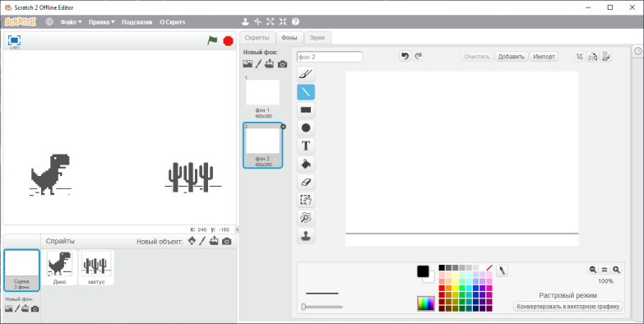This screenshot has height=324, width=644.
Task: Select the Text tool
Action: pyautogui.click(x=306, y=146)
